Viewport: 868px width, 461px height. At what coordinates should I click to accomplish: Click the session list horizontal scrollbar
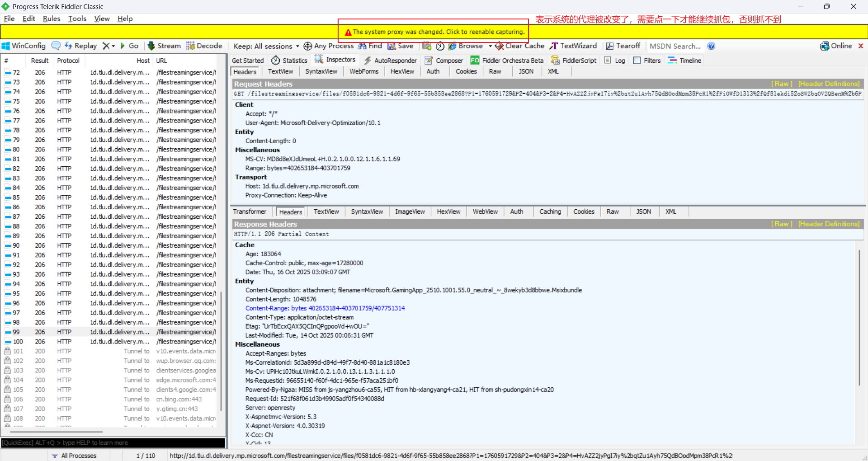[57, 432]
